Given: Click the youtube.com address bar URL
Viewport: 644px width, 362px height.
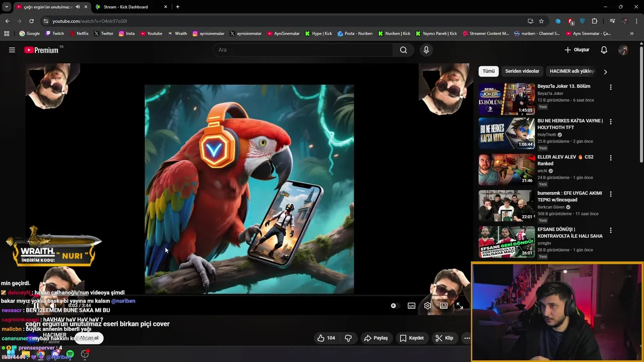Looking at the screenshot, I should point(90,21).
